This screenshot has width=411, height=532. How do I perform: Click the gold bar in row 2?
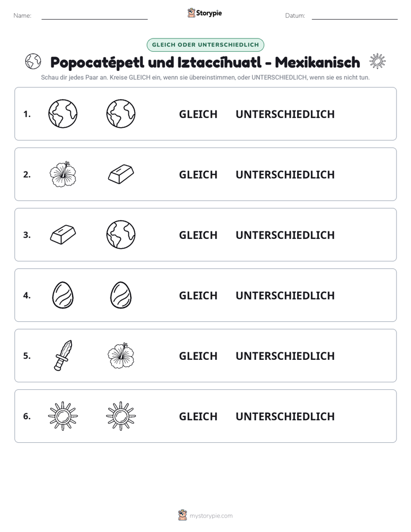click(x=121, y=174)
